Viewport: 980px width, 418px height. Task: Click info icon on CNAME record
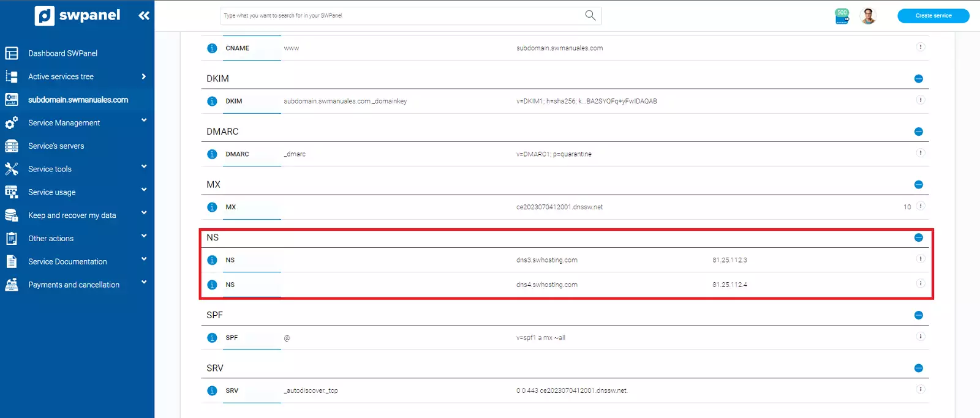[212, 48]
